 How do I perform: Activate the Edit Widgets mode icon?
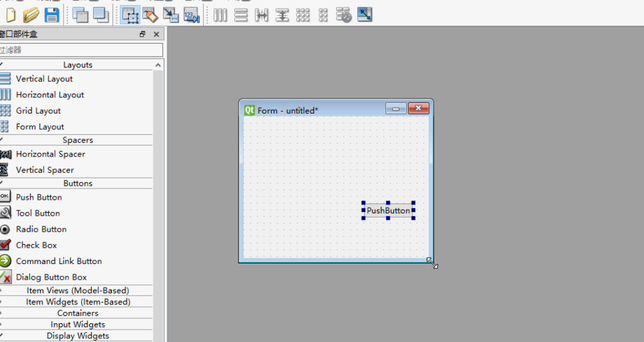pyautogui.click(x=130, y=15)
